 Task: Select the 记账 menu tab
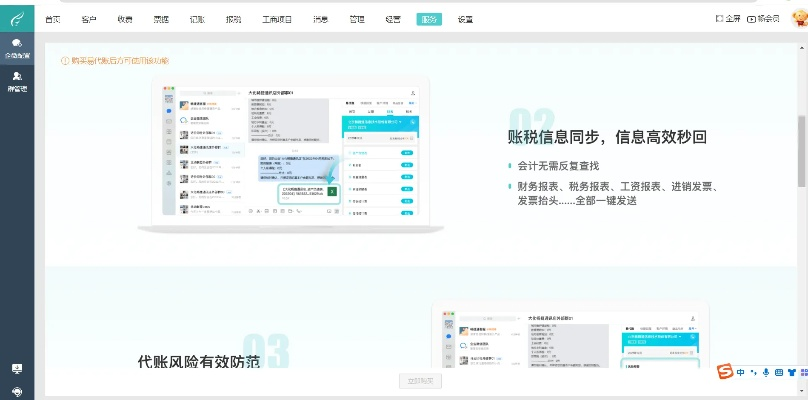tap(197, 19)
